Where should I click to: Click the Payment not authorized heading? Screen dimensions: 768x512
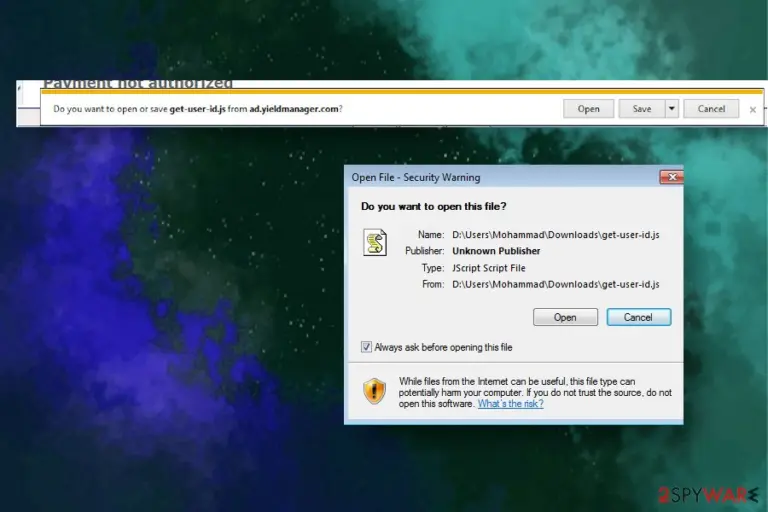point(138,84)
